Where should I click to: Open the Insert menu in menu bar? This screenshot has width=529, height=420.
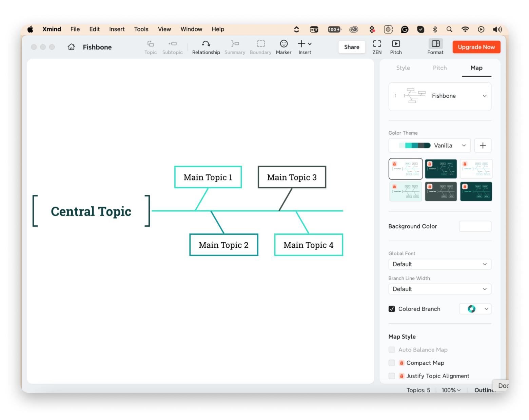point(117,29)
